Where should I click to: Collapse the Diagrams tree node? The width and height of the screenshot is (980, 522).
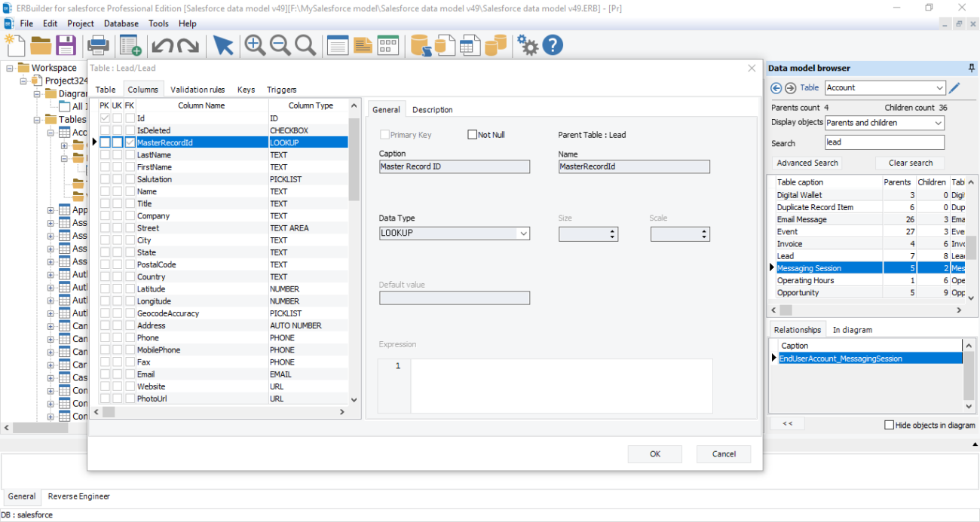click(38, 94)
